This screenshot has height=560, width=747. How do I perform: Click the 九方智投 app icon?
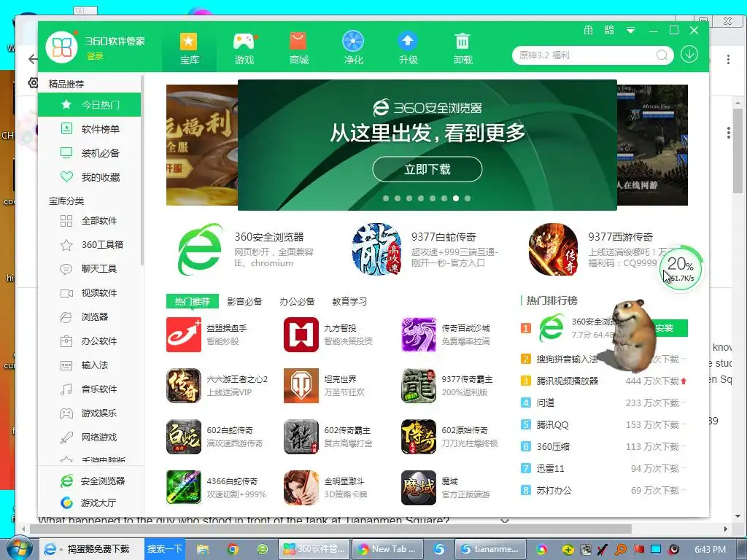301,335
